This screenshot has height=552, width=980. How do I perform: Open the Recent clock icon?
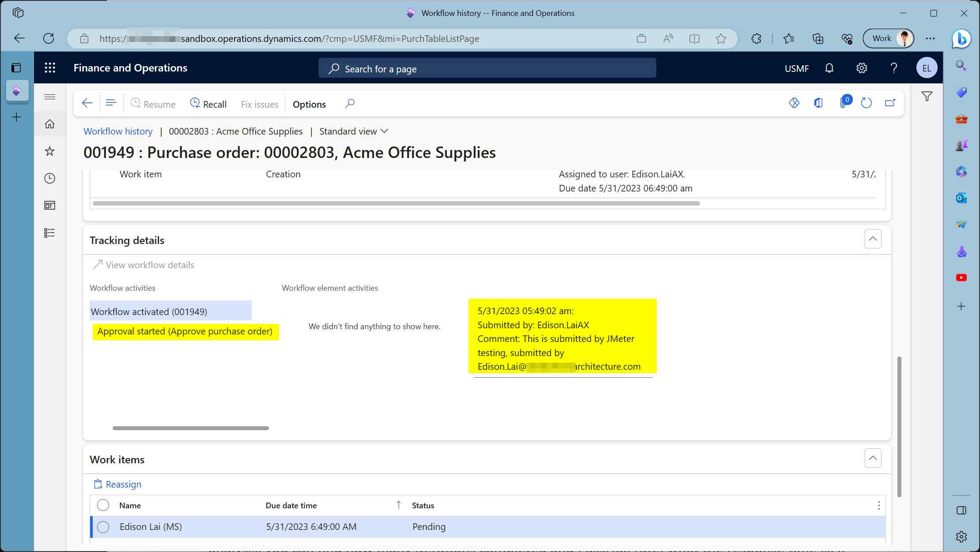point(50,178)
